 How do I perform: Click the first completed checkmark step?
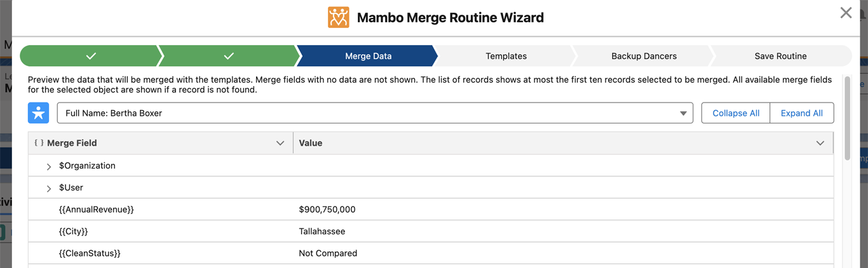[91, 56]
